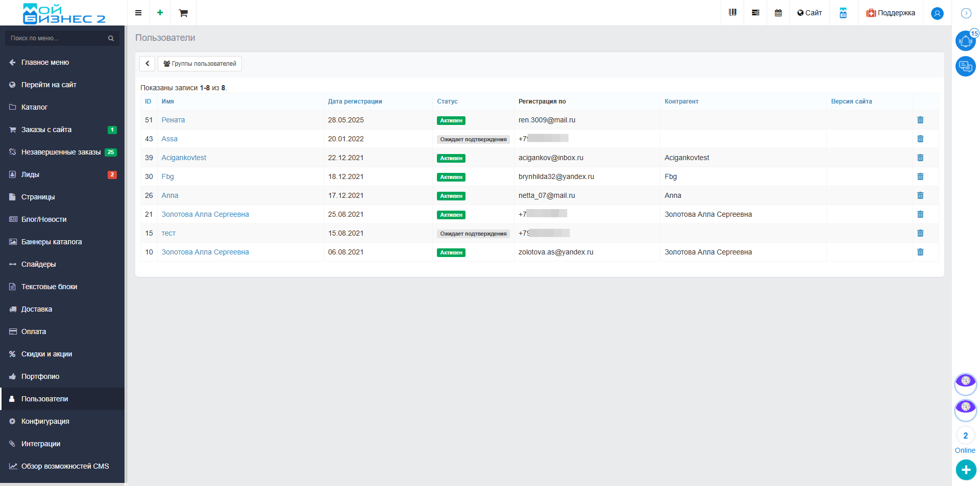Sort by Дата регистрации column
980x486 pixels.
click(x=355, y=101)
